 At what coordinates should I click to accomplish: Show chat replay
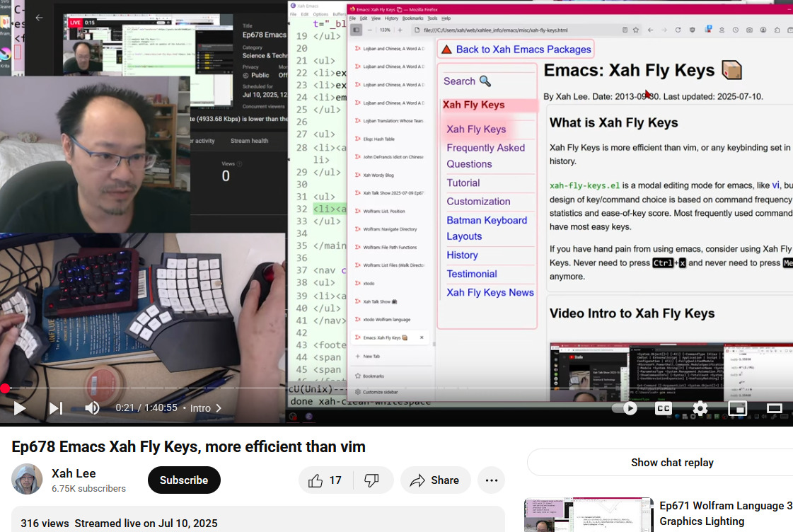[x=672, y=462]
